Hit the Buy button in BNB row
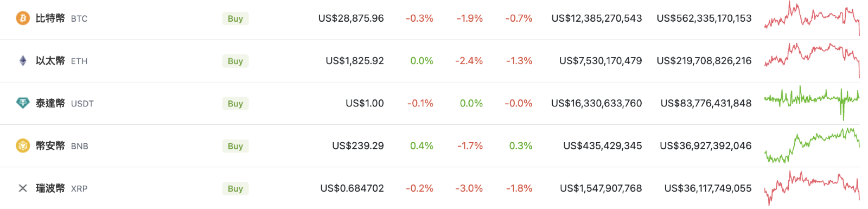Screen dimensions: 868x209 coord(235,145)
